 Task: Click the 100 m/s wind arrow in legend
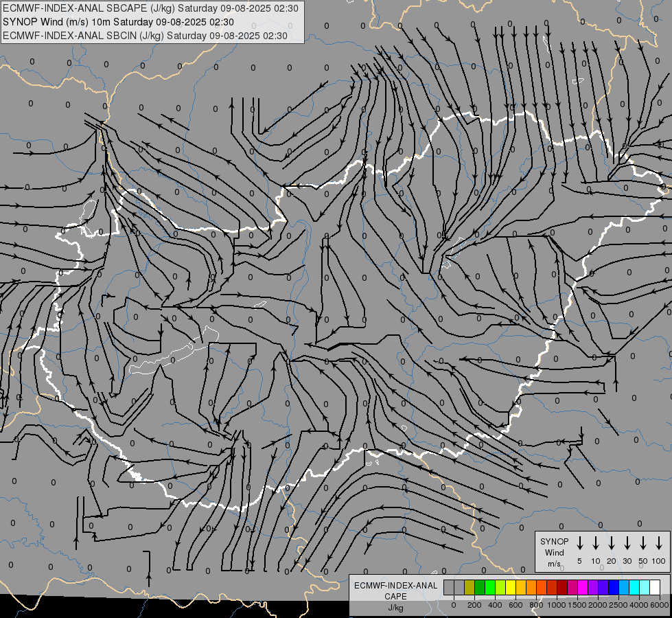coord(659,543)
